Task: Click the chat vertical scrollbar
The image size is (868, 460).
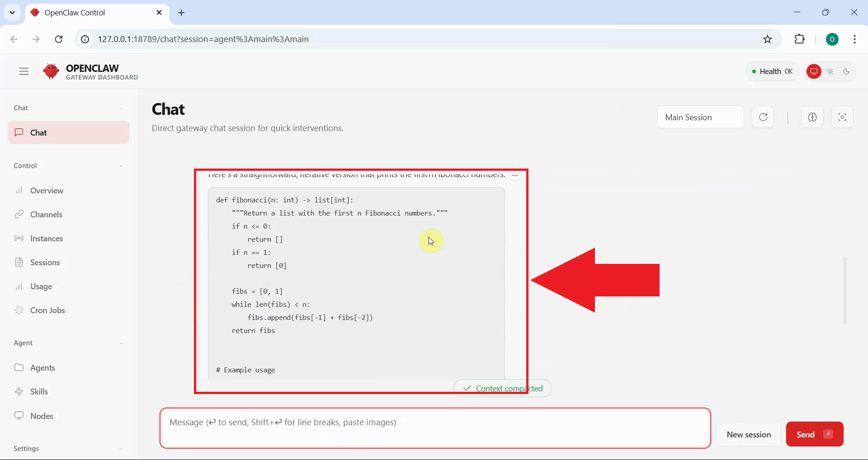Action: 845,290
